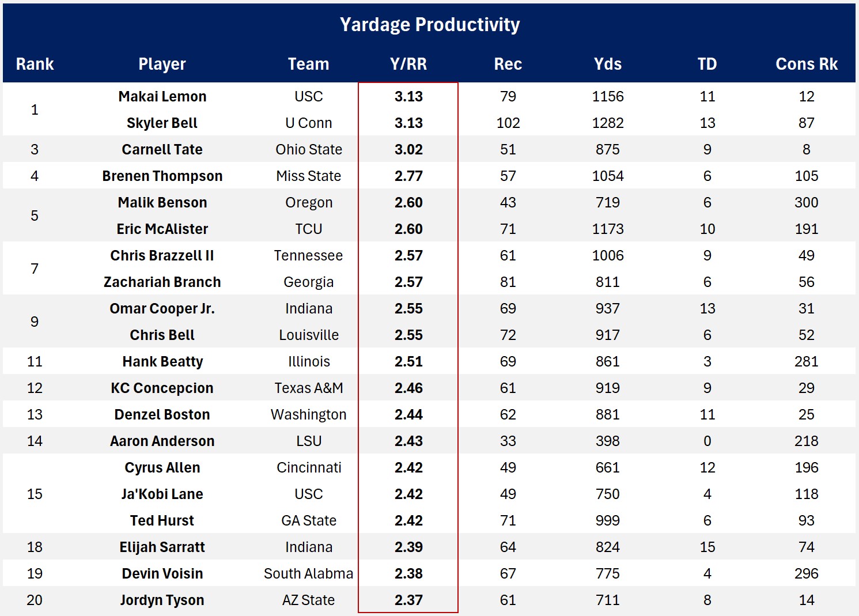The width and height of the screenshot is (859, 616).
Task: Select player name Makai Lemon
Action: [x=162, y=96]
